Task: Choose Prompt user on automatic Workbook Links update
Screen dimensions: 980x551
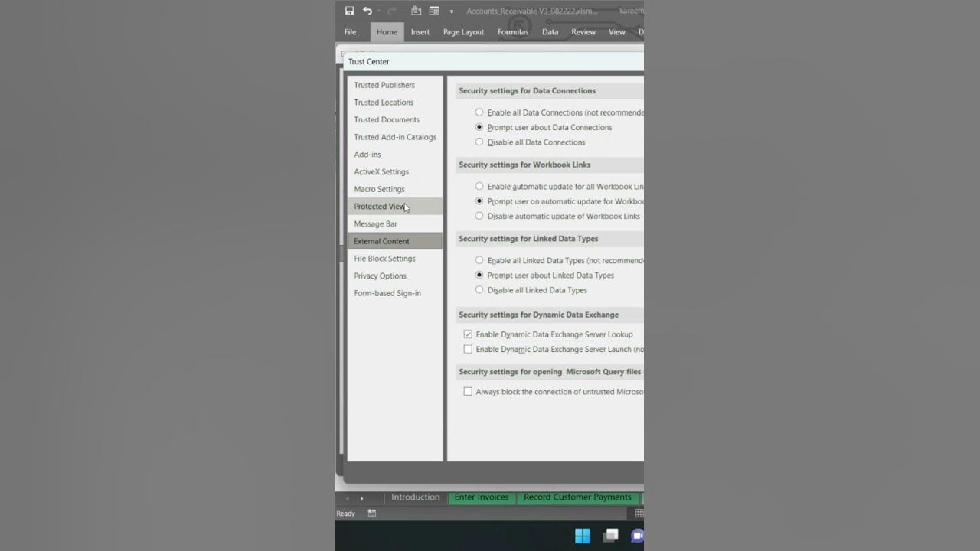Action: [x=479, y=201]
